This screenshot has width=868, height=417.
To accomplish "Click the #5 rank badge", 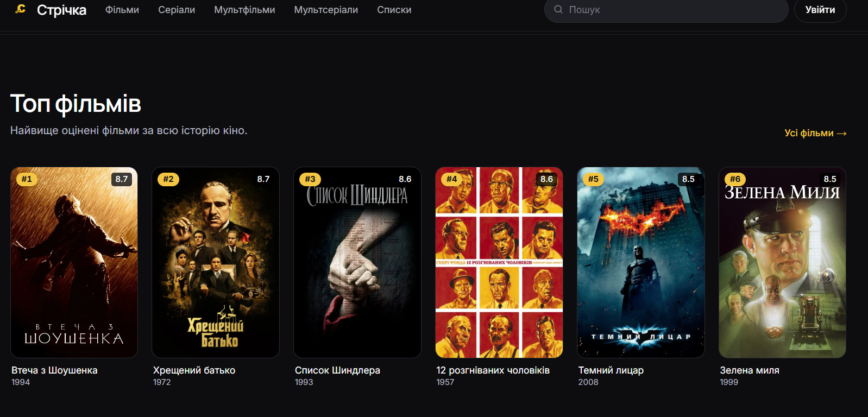I will 593,179.
